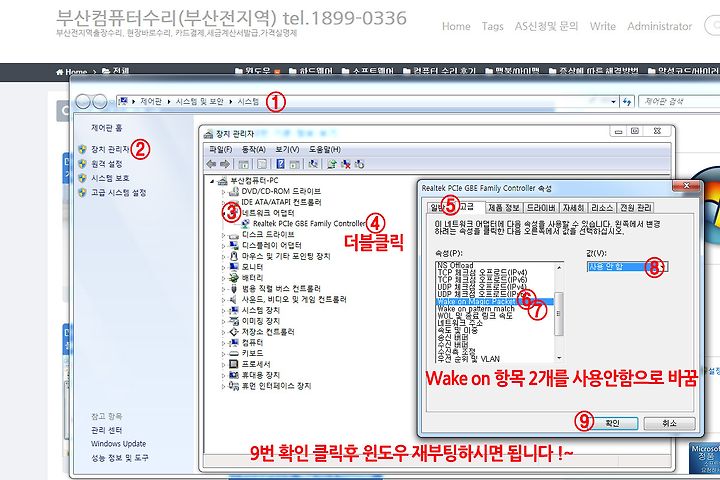The height and width of the screenshot is (480, 720).
Task: Click the Control Panel back navigation round button
Action: [x=83, y=102]
